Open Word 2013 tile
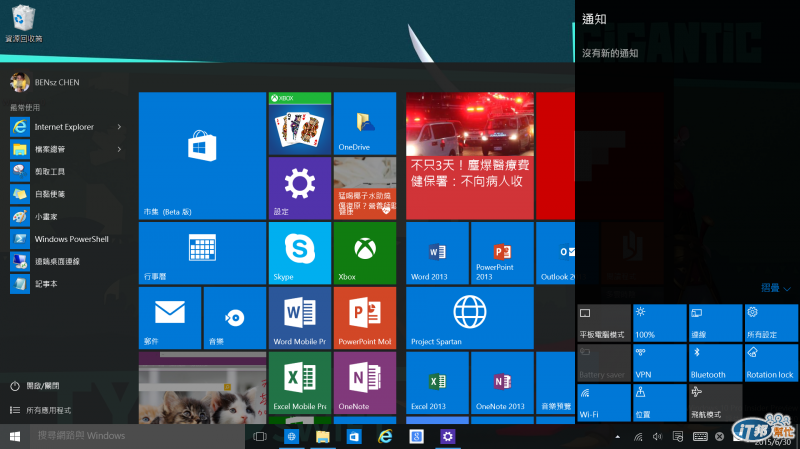Screen dimensions: 800x449 [437, 253]
